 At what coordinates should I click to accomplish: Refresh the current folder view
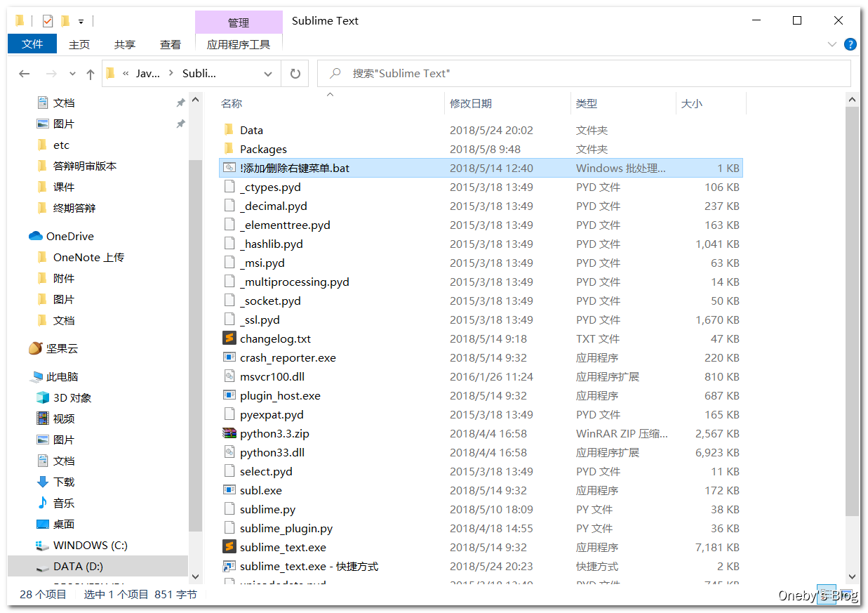295,73
